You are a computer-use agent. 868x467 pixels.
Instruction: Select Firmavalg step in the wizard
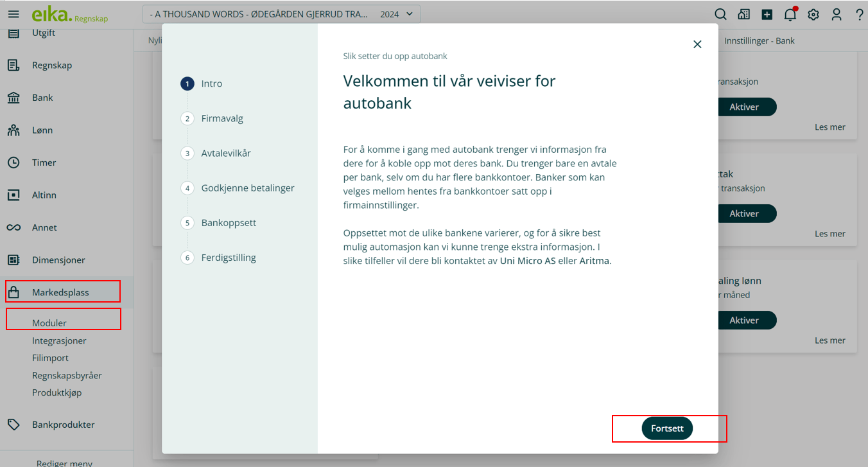[x=222, y=118]
